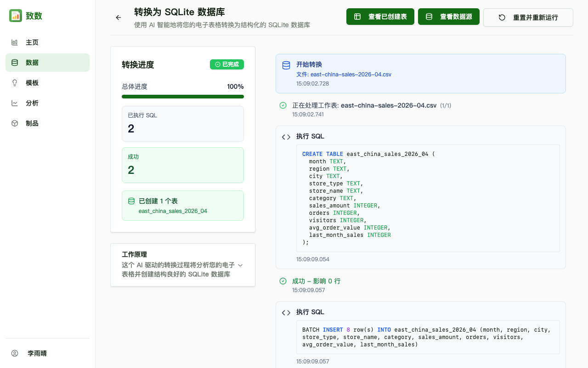Click the 成功 count card
The image size is (588, 368).
(183, 165)
